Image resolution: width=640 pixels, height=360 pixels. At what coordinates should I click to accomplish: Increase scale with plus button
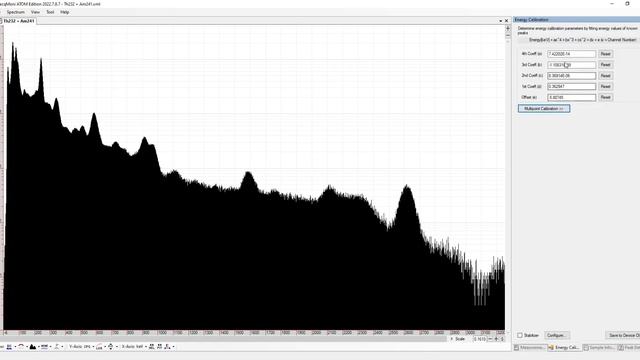click(x=496, y=339)
